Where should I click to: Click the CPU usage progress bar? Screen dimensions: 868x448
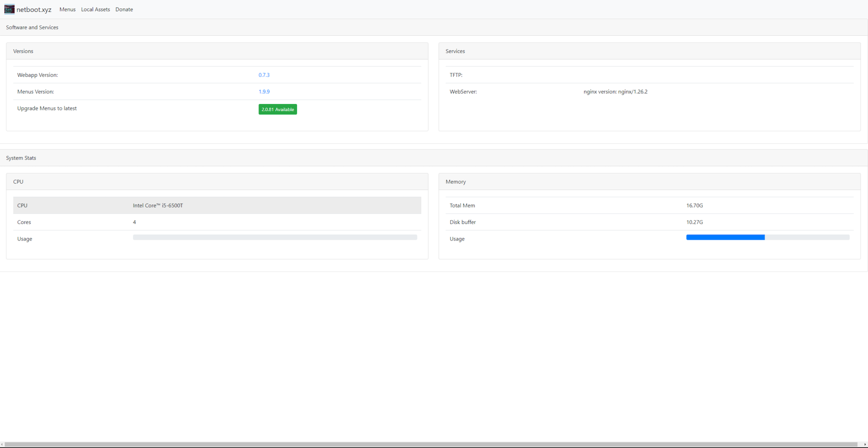tap(275, 238)
